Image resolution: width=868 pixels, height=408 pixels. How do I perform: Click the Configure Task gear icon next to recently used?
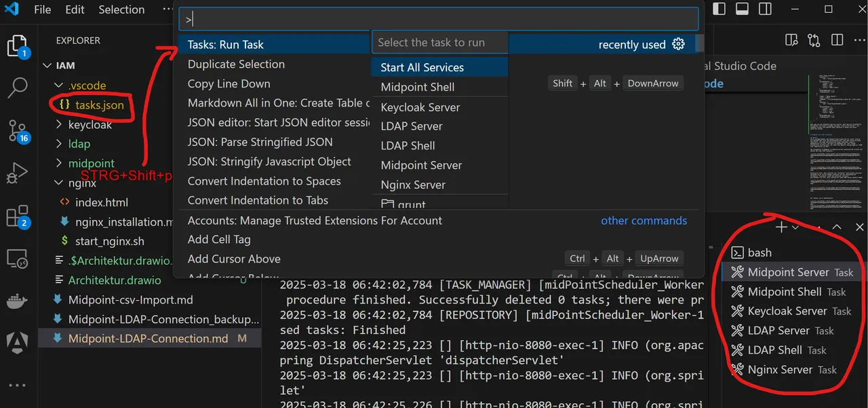point(678,44)
